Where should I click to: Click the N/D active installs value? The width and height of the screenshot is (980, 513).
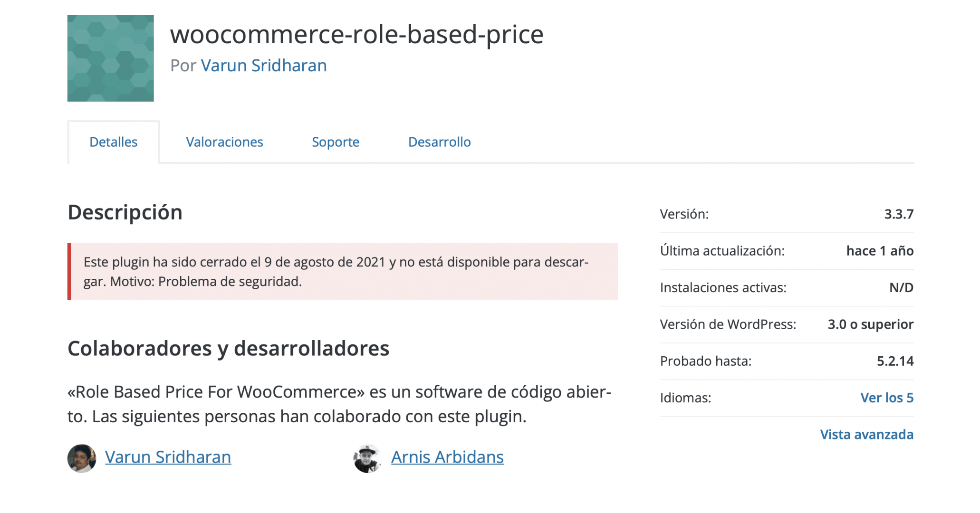[x=901, y=287]
